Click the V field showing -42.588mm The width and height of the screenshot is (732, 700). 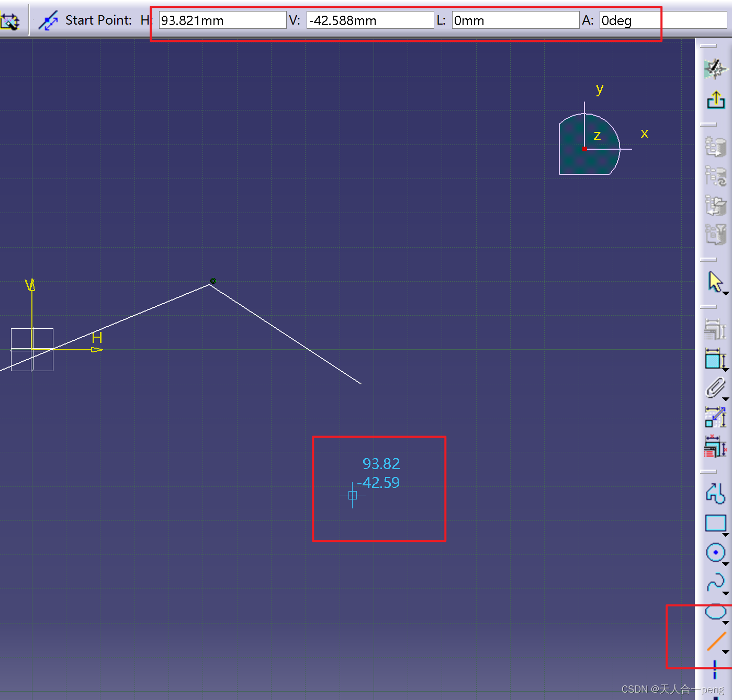coord(370,20)
